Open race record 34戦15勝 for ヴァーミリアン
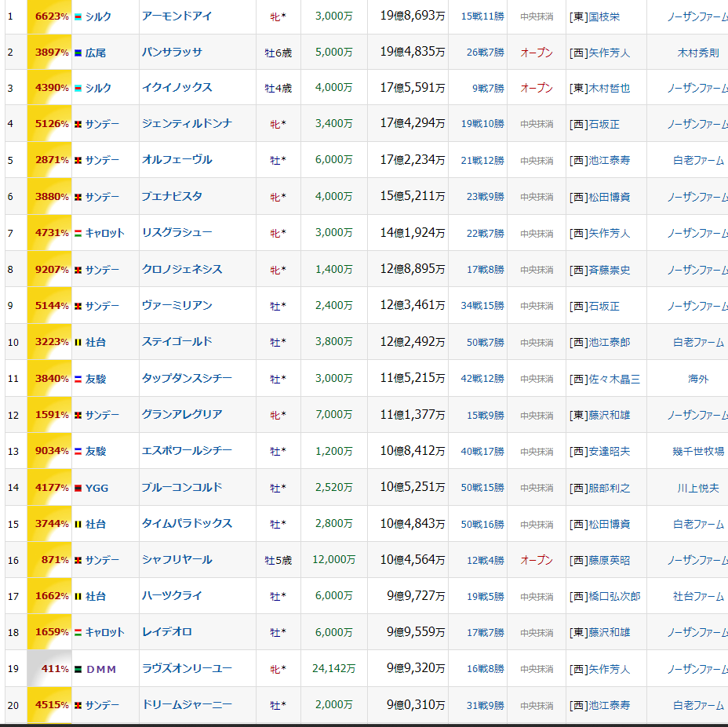This screenshot has height=727, width=728. pyautogui.click(x=482, y=306)
